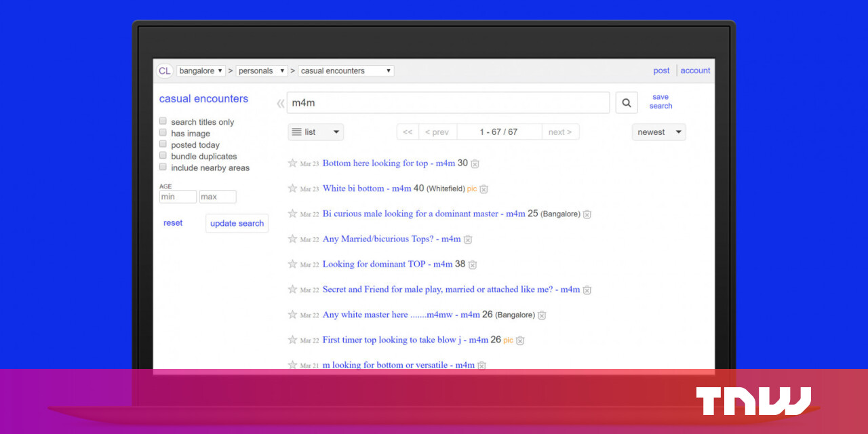Toggle the 'posted today' checkbox

coord(163,144)
